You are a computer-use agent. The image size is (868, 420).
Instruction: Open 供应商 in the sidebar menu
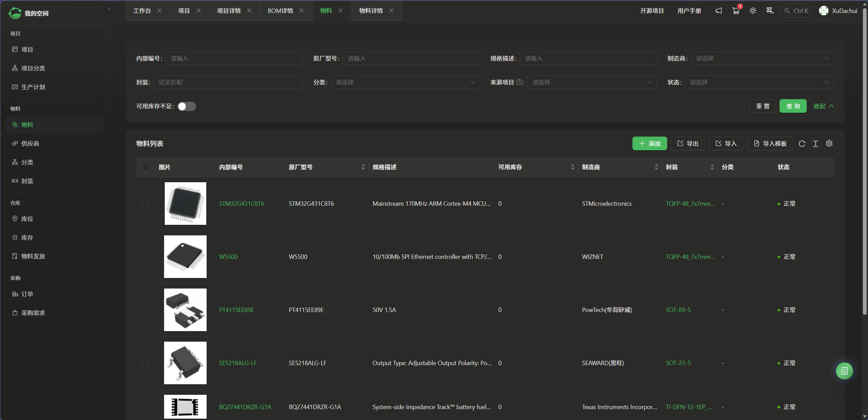point(30,143)
